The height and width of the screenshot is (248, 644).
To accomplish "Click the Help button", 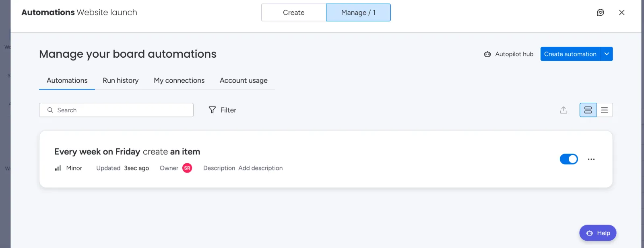I will [x=598, y=233].
